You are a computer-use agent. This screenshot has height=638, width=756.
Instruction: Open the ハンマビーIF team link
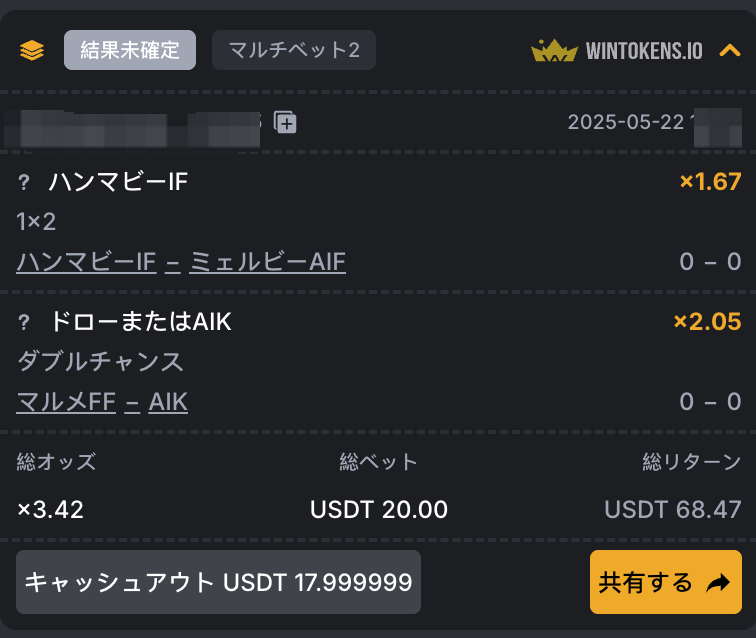pyautogui.click(x=86, y=262)
